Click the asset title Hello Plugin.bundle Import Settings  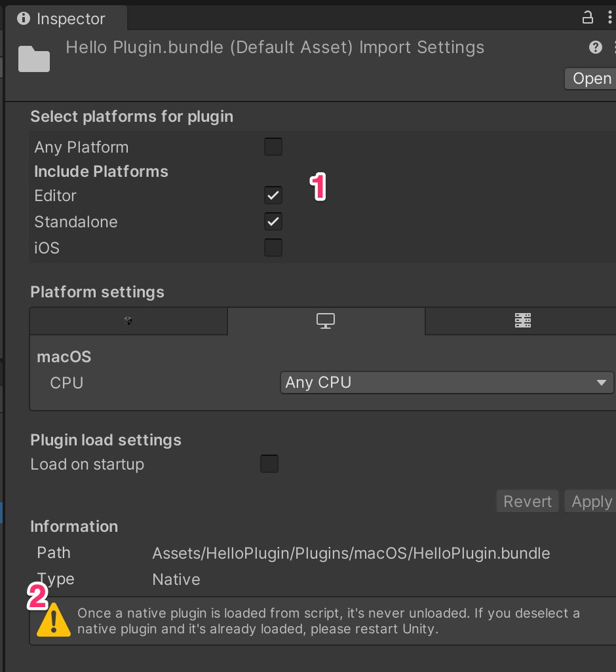(x=275, y=47)
